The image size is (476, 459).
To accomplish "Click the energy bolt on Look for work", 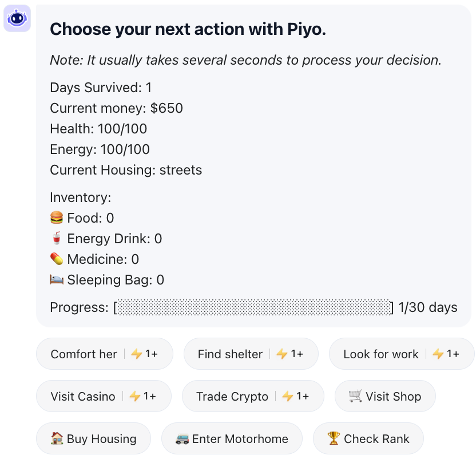I will click(438, 354).
